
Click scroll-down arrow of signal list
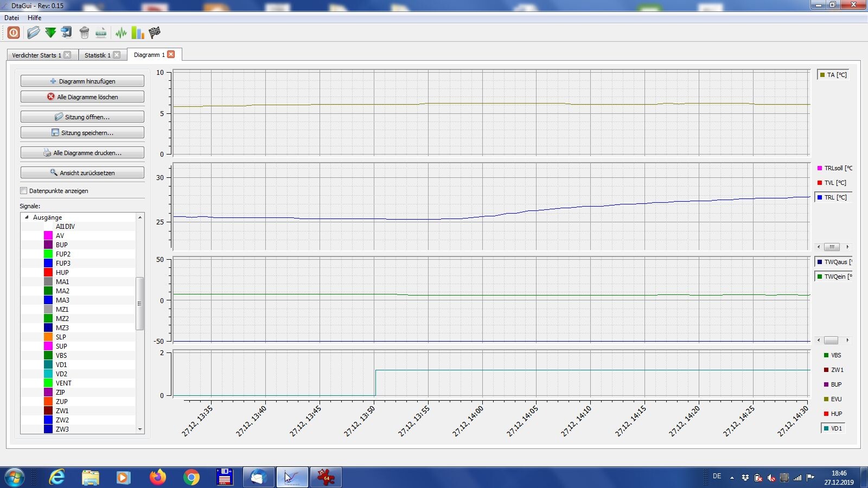(140, 429)
